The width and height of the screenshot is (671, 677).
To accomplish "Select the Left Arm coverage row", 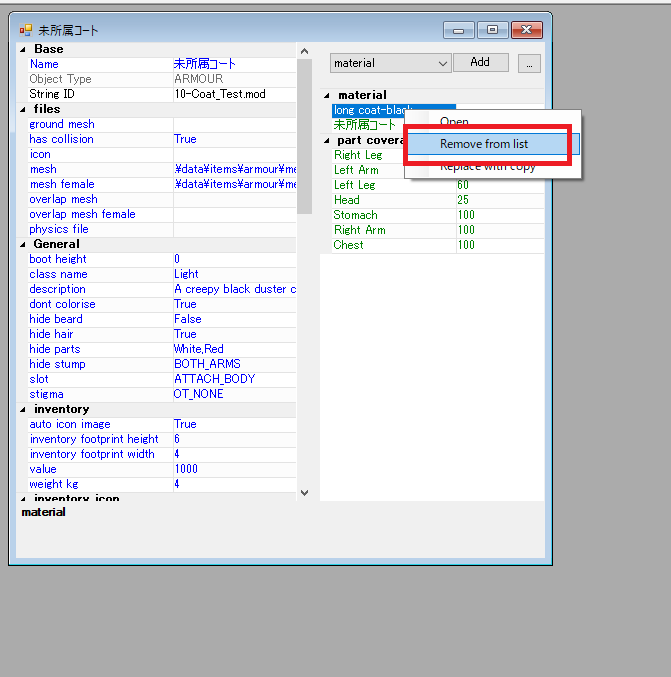I will [368, 170].
